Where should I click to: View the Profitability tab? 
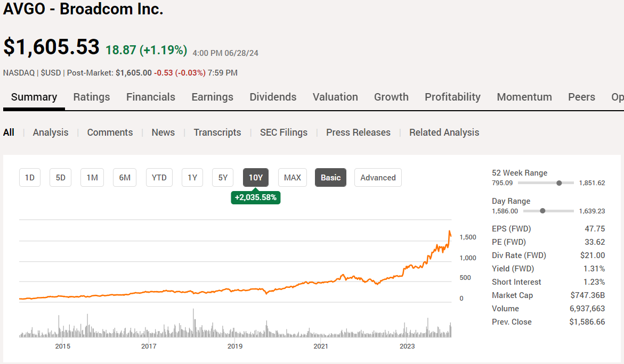click(x=452, y=97)
